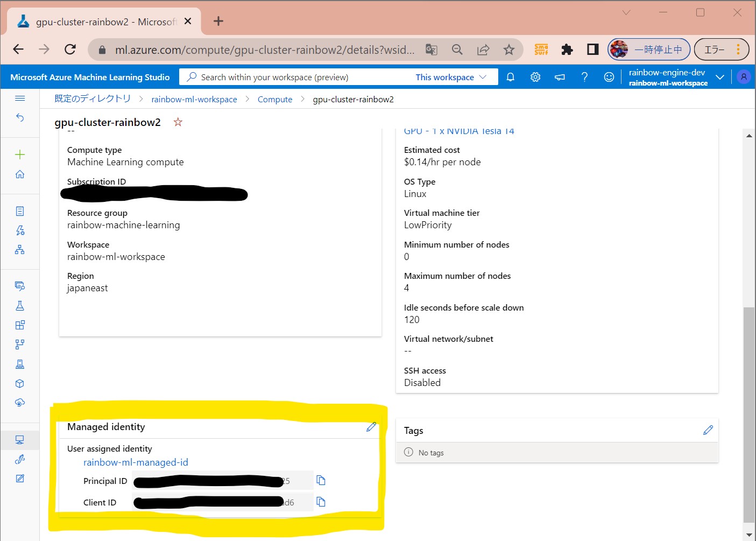Click the 一時停止中 profile button
Viewport: 756px width, 541px height.
click(x=649, y=50)
